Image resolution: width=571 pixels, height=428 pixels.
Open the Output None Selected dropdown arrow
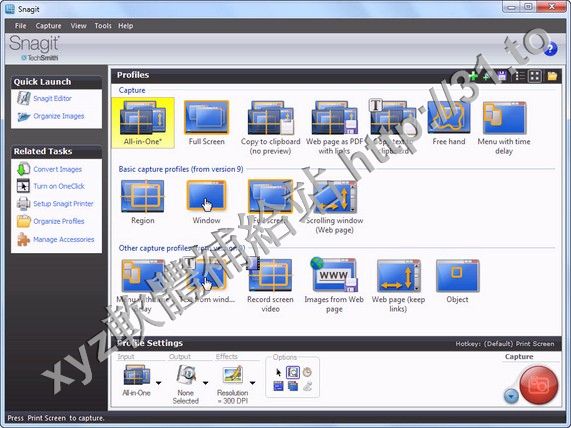pos(205,383)
